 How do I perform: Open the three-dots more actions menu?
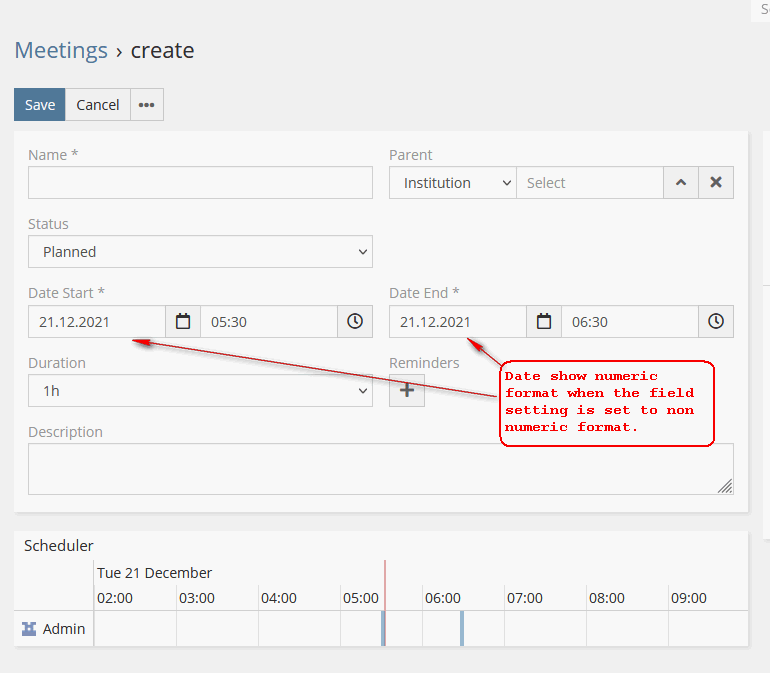click(147, 105)
